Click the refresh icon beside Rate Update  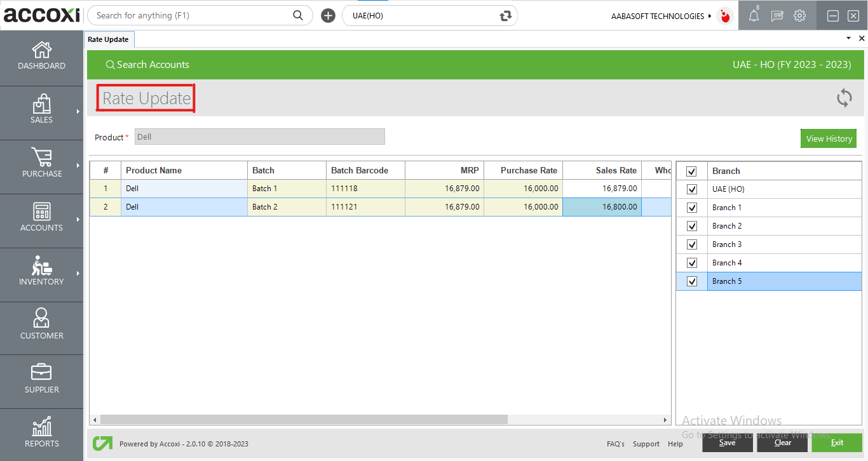tap(844, 98)
